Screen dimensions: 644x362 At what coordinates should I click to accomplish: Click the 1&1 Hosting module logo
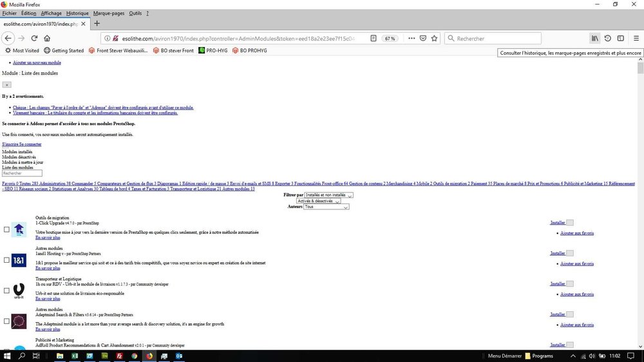click(x=19, y=260)
